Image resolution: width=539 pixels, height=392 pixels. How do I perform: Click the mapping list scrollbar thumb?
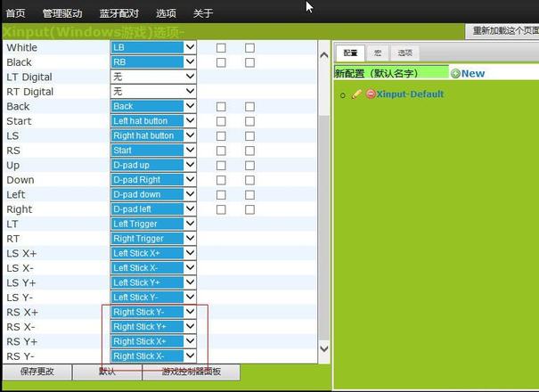(323, 228)
